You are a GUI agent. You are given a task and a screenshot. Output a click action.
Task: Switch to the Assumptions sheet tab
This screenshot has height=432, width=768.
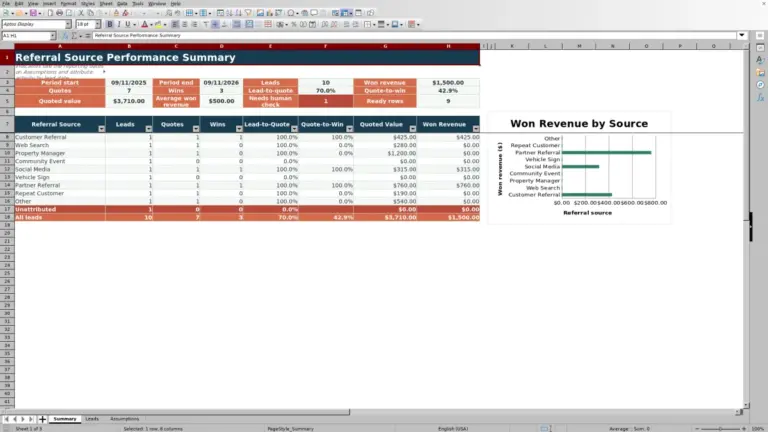(x=124, y=419)
